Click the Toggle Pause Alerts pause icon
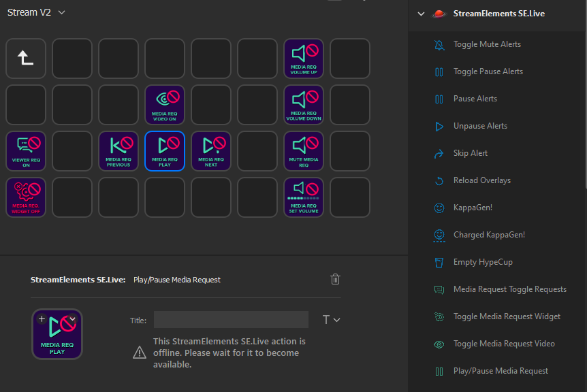The image size is (587, 392). click(x=439, y=72)
